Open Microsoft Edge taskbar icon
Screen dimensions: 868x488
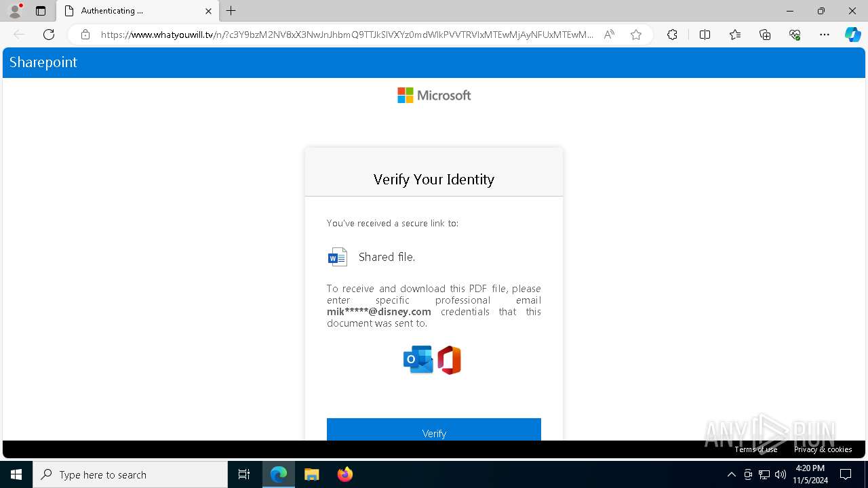pos(279,474)
